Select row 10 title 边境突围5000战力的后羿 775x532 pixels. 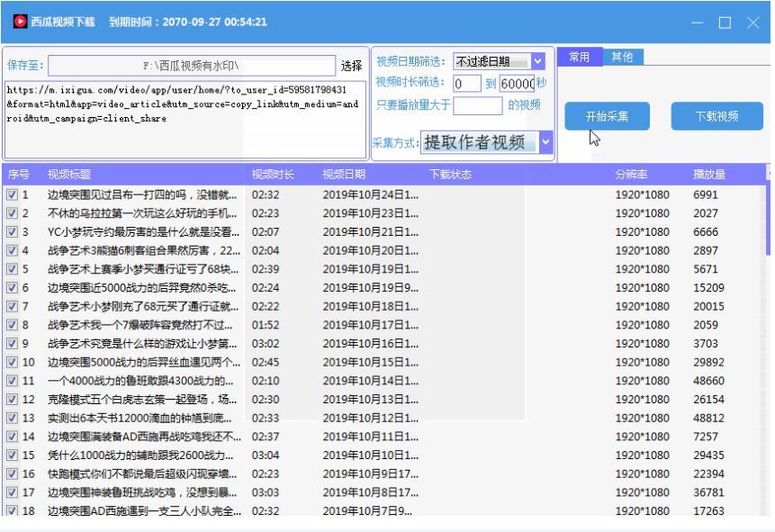click(144, 363)
